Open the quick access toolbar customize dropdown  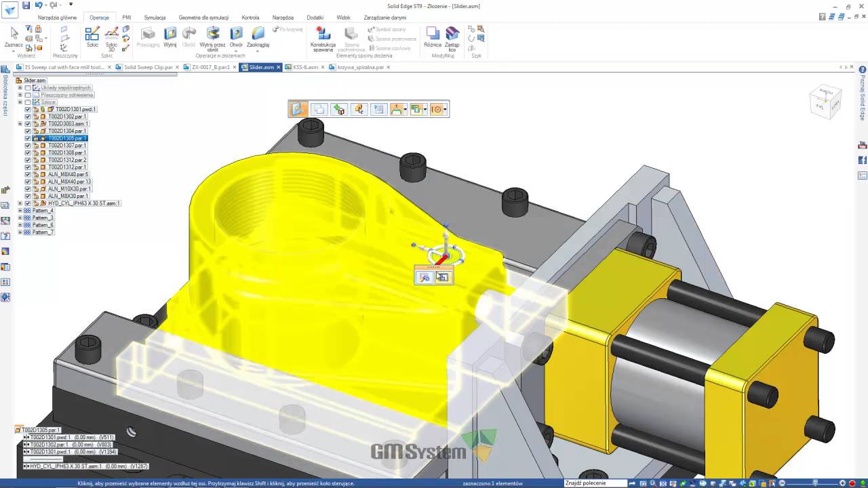71,5
